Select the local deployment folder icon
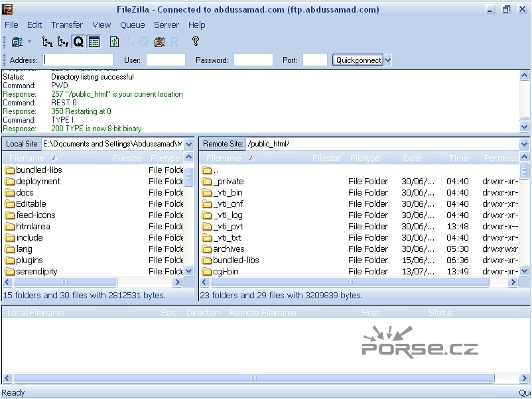 pyautogui.click(x=10, y=182)
